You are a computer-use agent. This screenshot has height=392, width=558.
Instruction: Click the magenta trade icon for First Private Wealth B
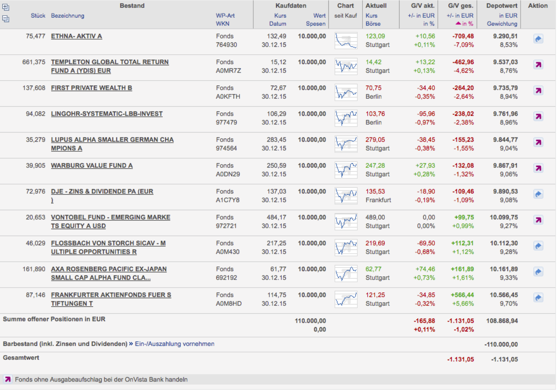538,91
